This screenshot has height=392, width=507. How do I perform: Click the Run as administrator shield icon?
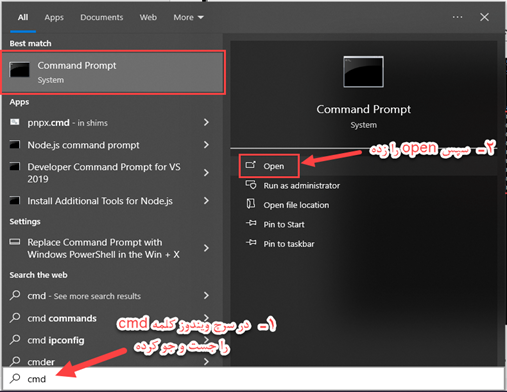(251, 185)
